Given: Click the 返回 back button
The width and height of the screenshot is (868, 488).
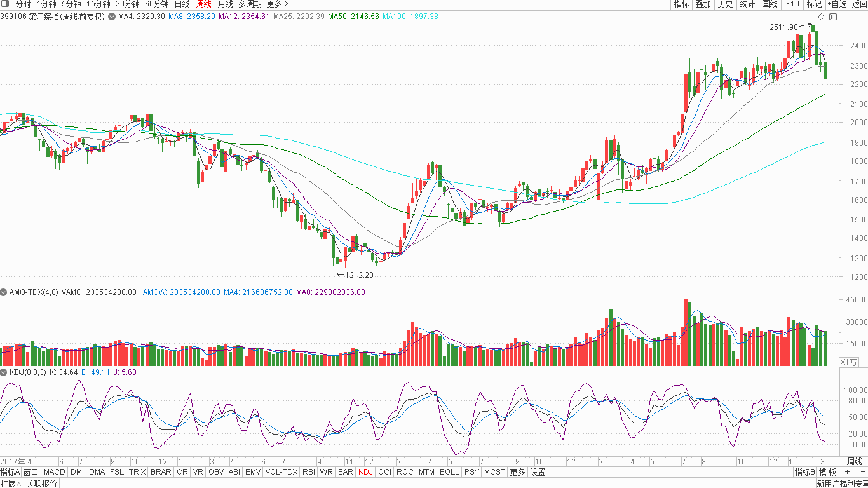Looking at the screenshot, I should [x=859, y=4].
